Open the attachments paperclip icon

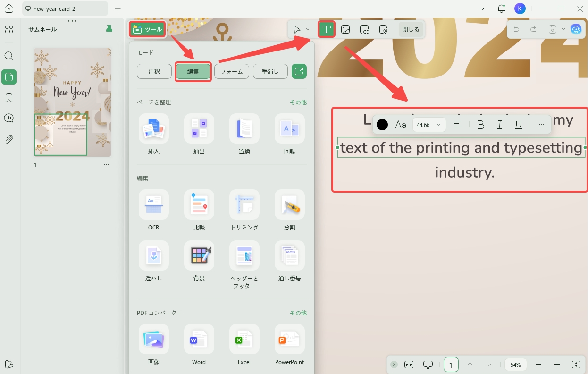pyautogui.click(x=9, y=139)
